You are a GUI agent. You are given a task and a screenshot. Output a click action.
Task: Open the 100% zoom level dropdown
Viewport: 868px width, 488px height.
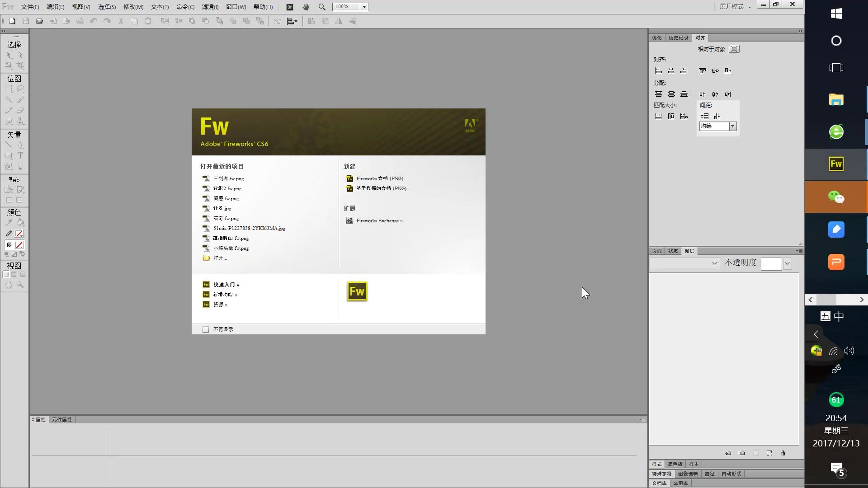click(364, 7)
